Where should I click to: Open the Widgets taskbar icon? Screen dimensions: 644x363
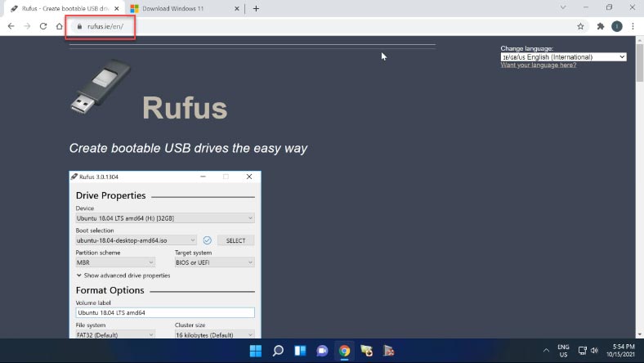(300, 351)
